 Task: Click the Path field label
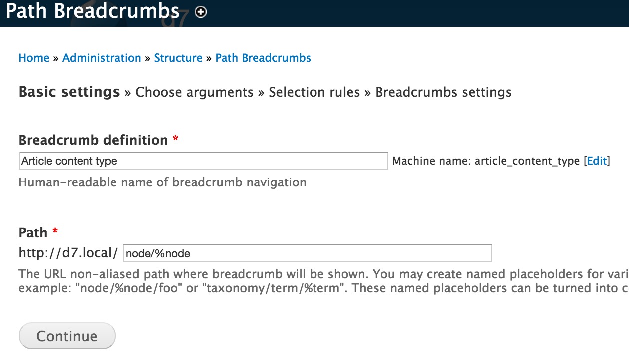coord(33,232)
